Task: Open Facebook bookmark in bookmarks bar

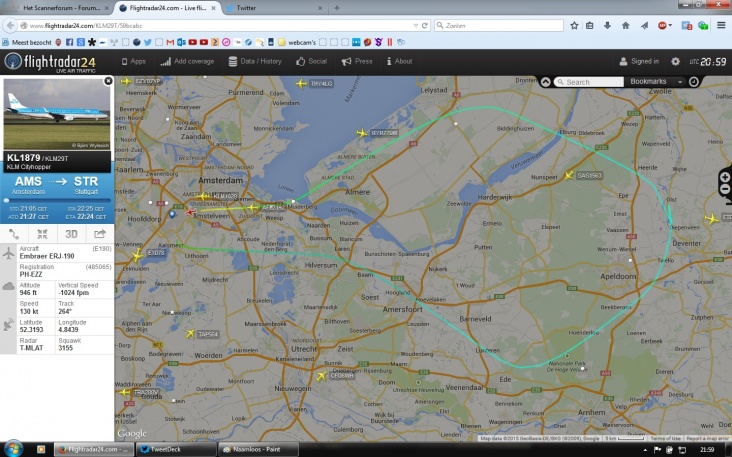Action: click(x=70, y=42)
